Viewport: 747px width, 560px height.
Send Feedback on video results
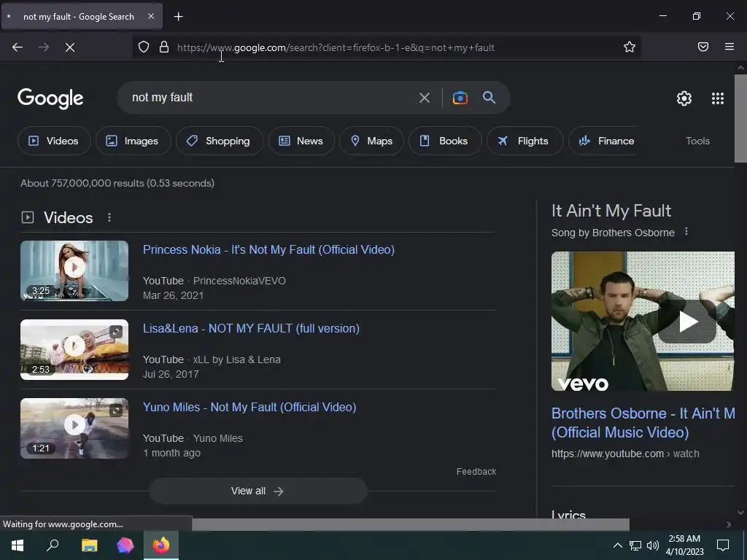476,472
